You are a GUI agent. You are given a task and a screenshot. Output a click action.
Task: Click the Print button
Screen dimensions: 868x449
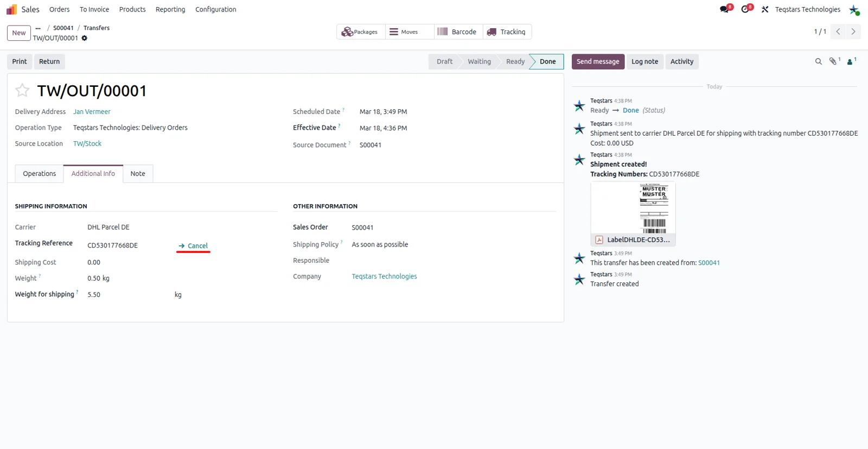(20, 61)
